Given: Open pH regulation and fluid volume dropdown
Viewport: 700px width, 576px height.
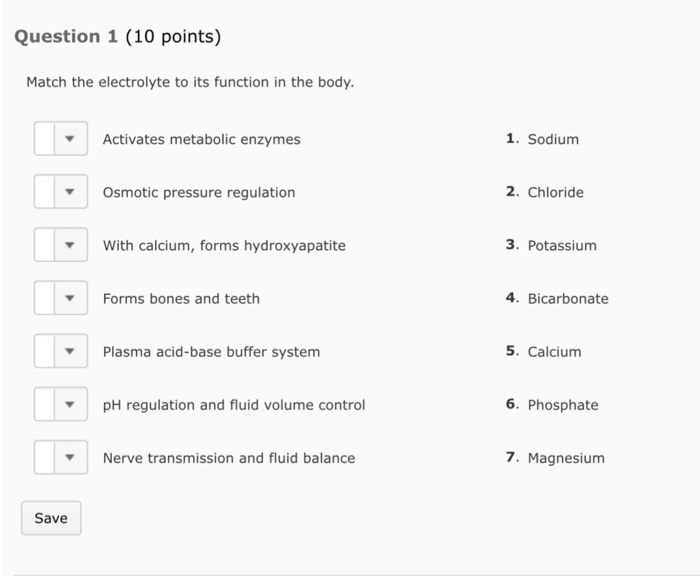Looking at the screenshot, I should (61, 405).
